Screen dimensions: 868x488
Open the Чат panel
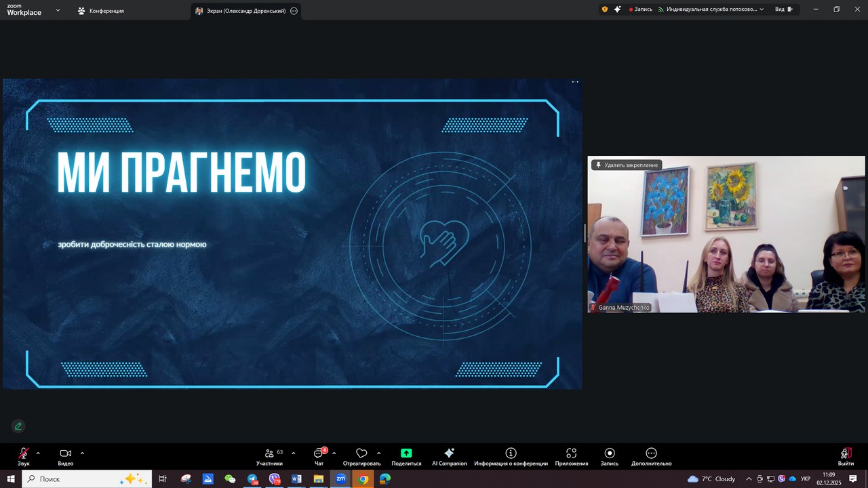pyautogui.click(x=319, y=454)
